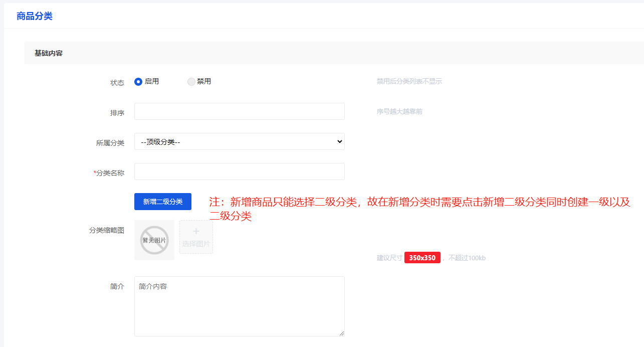Image resolution: width=644 pixels, height=347 pixels.
Task: Select the 禁用 radio button
Action: tap(191, 82)
